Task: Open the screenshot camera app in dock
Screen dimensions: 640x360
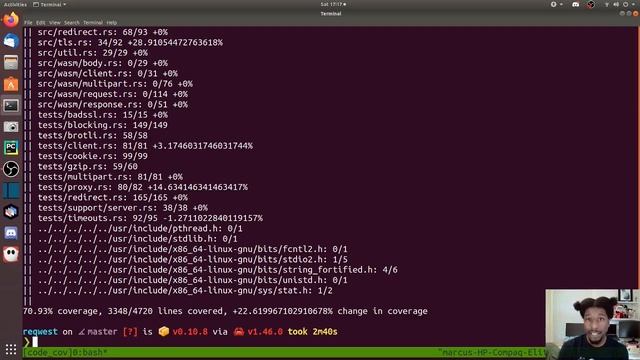Action: (11, 127)
